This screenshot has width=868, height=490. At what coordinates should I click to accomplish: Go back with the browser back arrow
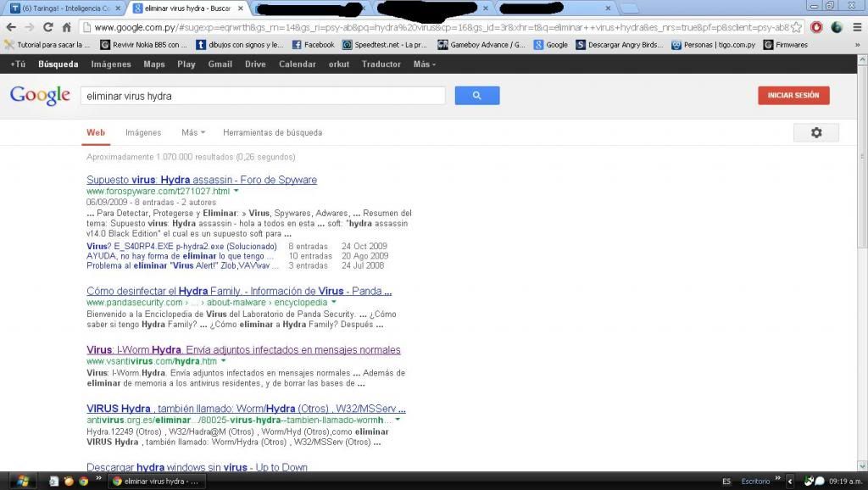10,27
